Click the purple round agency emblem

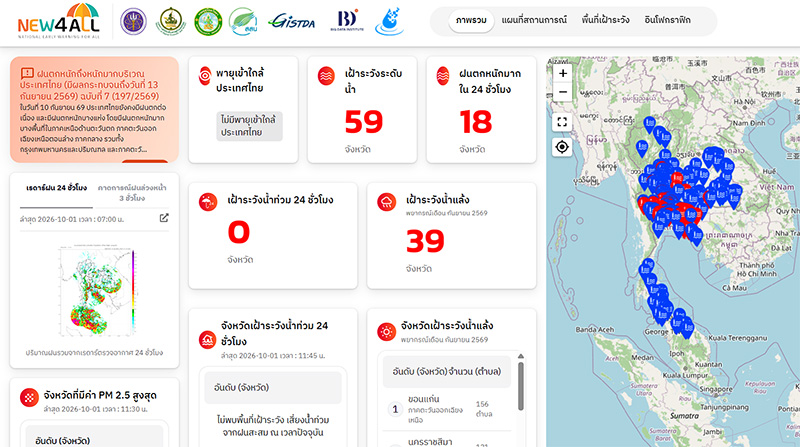point(133,21)
